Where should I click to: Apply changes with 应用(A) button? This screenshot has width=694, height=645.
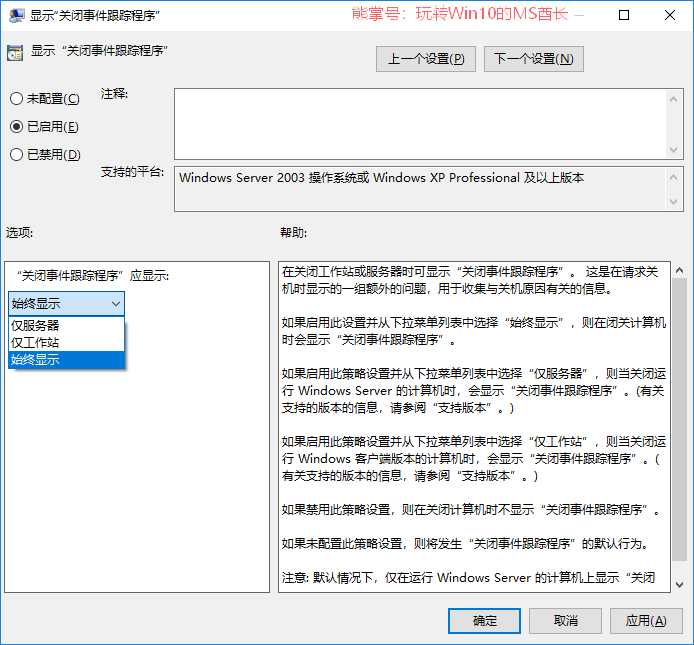click(x=646, y=621)
